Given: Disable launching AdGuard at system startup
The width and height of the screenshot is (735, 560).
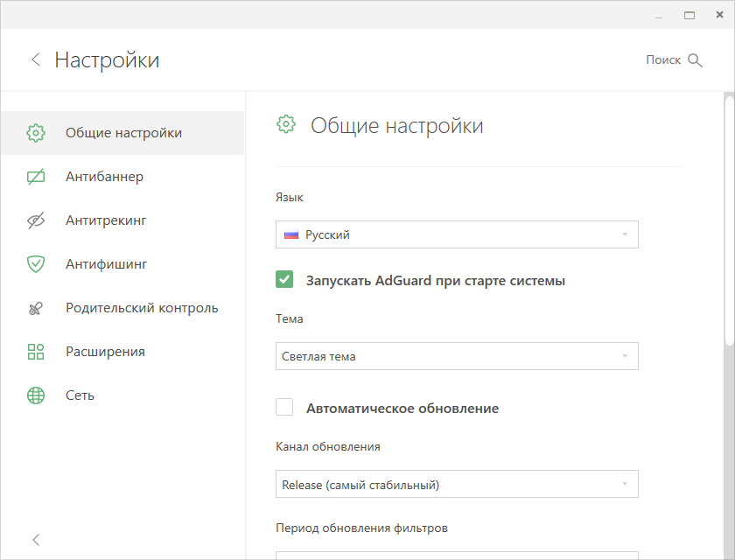Looking at the screenshot, I should pos(284,279).
